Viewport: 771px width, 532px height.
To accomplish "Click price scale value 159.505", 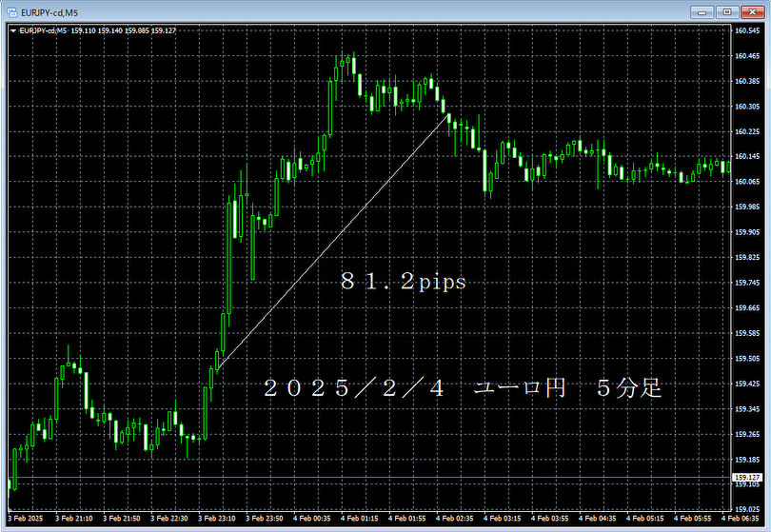I will point(747,359).
